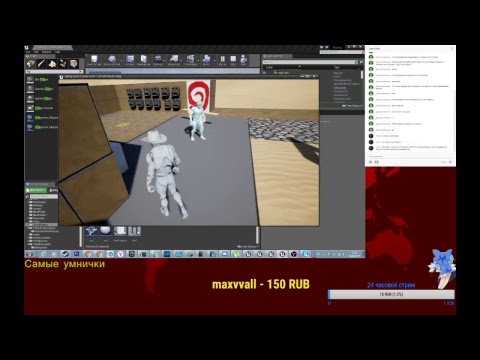Open Live chat options three-dot menu
The width and height of the screenshot is (480, 360).
tap(452, 48)
